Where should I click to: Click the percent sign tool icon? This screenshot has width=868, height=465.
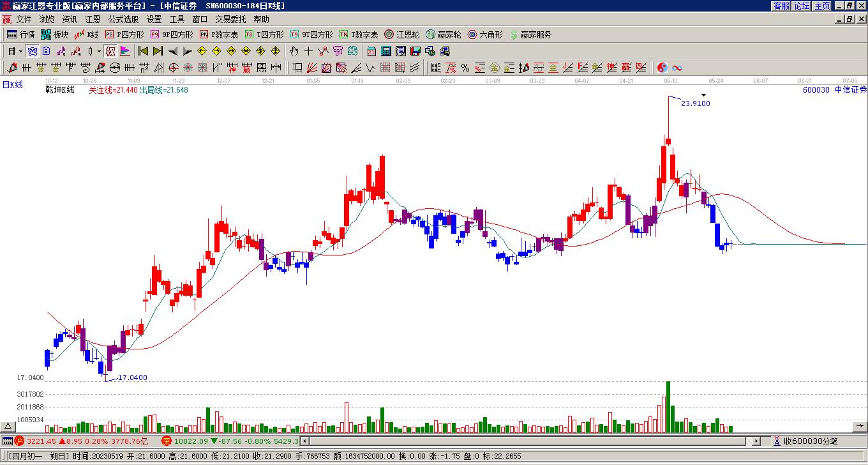pyautogui.click(x=465, y=67)
